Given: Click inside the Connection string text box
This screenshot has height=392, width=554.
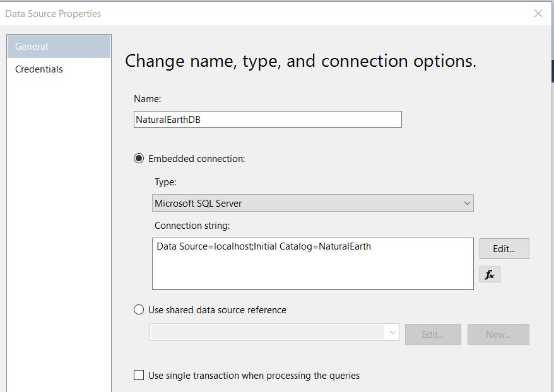Looking at the screenshot, I should coord(312,263).
